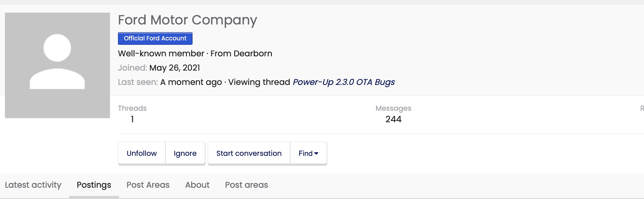644x199 pixels.
Task: Click the Official Ford Account badge
Action: point(155,38)
